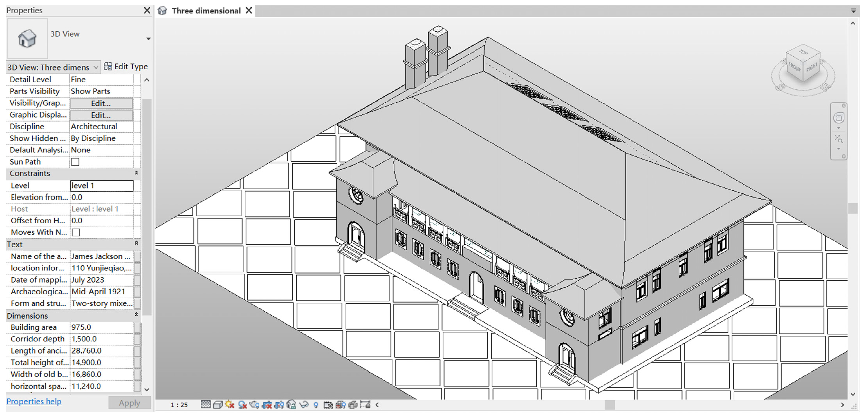Toggle Sun Path on the view control bar
The height and width of the screenshot is (420, 868).
click(x=230, y=405)
